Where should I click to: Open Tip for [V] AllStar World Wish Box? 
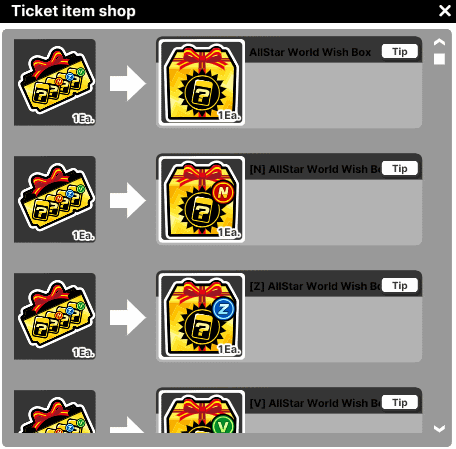point(400,402)
